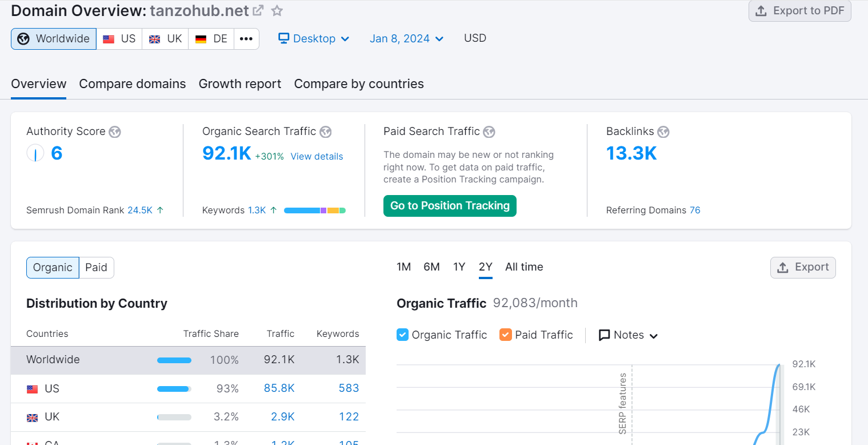Image resolution: width=868 pixels, height=445 pixels.
Task: Set chart range to 1Y
Action: pyautogui.click(x=459, y=267)
